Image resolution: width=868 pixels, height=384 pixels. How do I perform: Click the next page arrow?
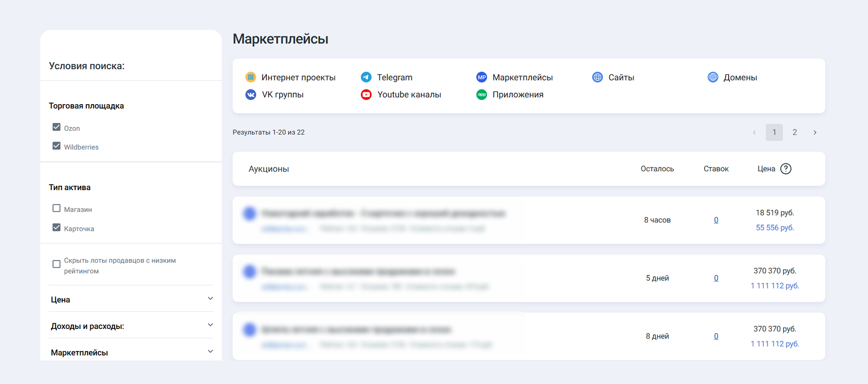tap(815, 133)
